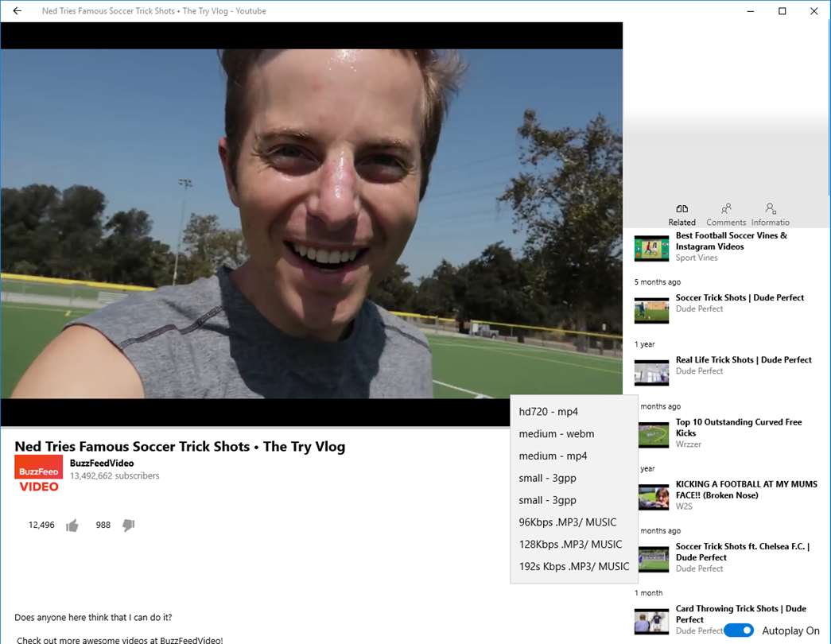The image size is (831, 644).
Task: Maximize the app window
Action: 782,10
